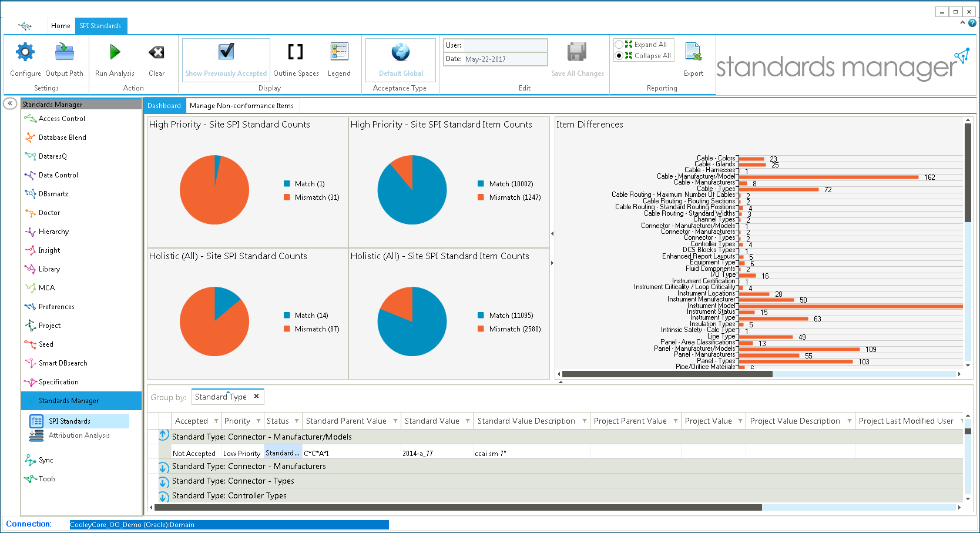Open Manage Non-conformance Items tab
This screenshot has width=980, height=533.
point(241,106)
